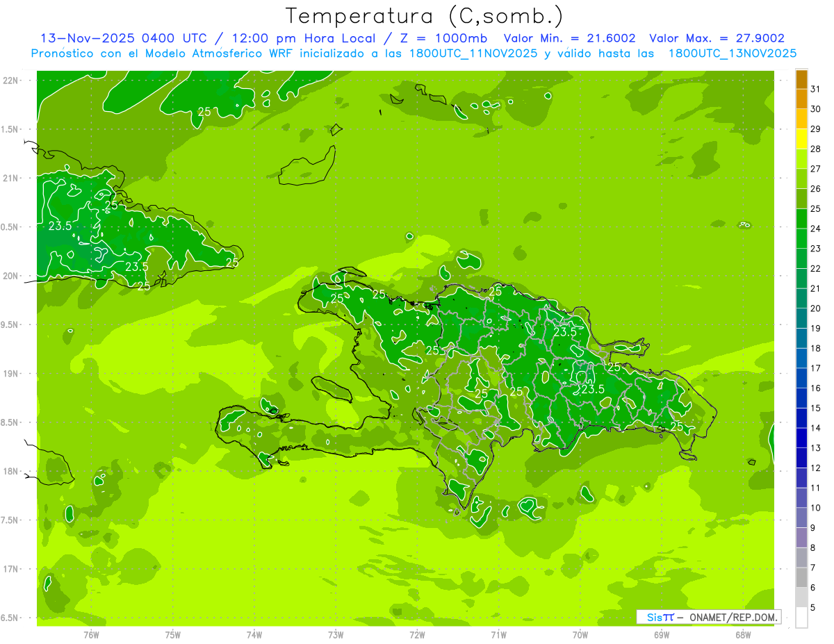
Task: Click longitude axis label "68W"
Action: pos(743,635)
